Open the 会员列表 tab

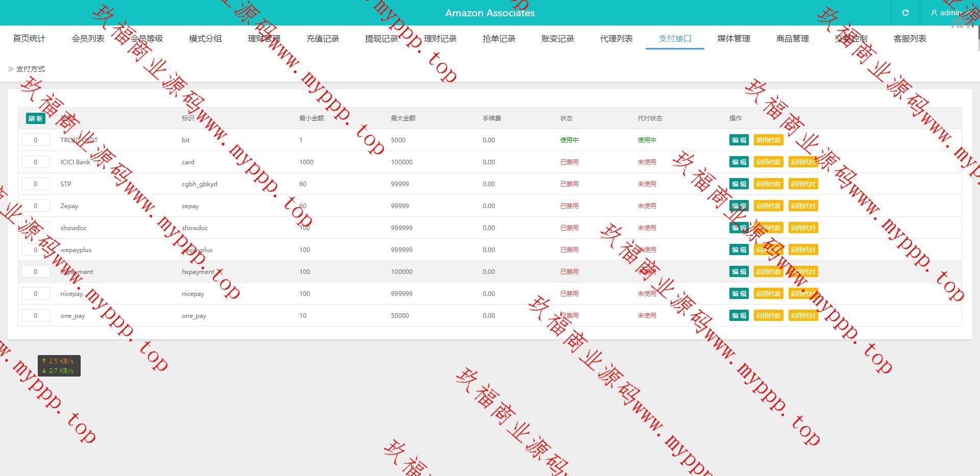click(x=88, y=39)
